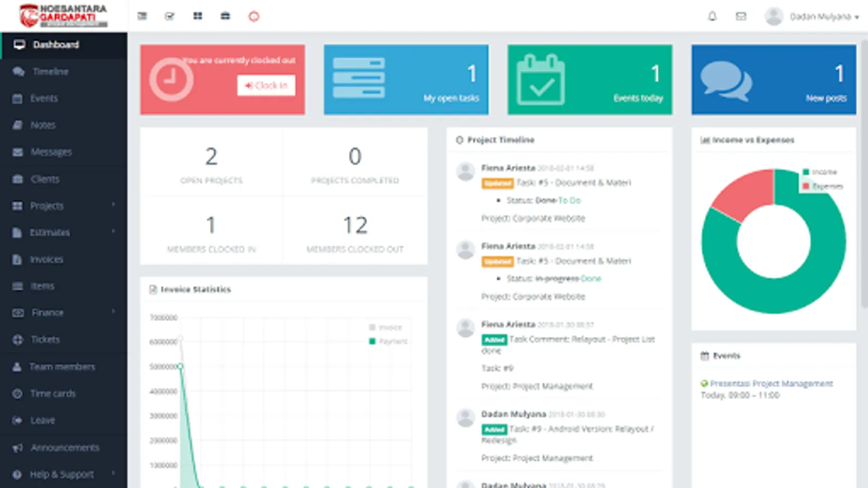The image size is (868, 488).
Task: Open Clients in sidebar
Action: pyautogui.click(x=64, y=179)
